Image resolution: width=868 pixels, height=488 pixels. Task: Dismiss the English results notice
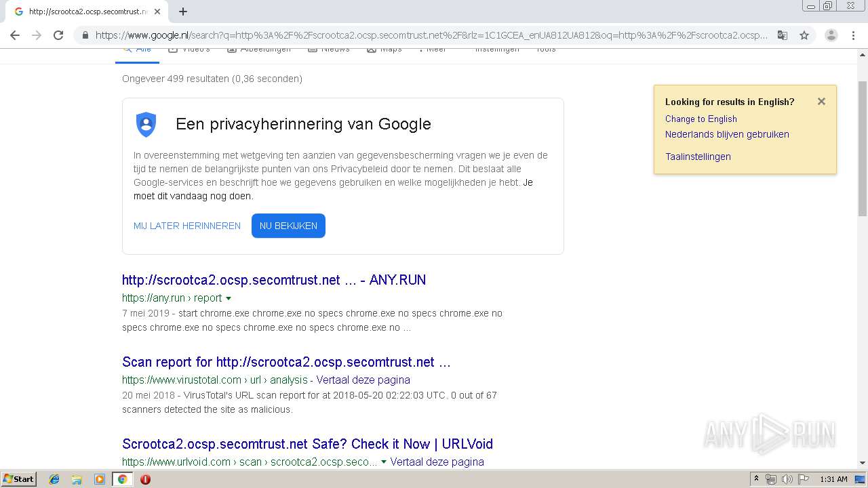click(821, 102)
